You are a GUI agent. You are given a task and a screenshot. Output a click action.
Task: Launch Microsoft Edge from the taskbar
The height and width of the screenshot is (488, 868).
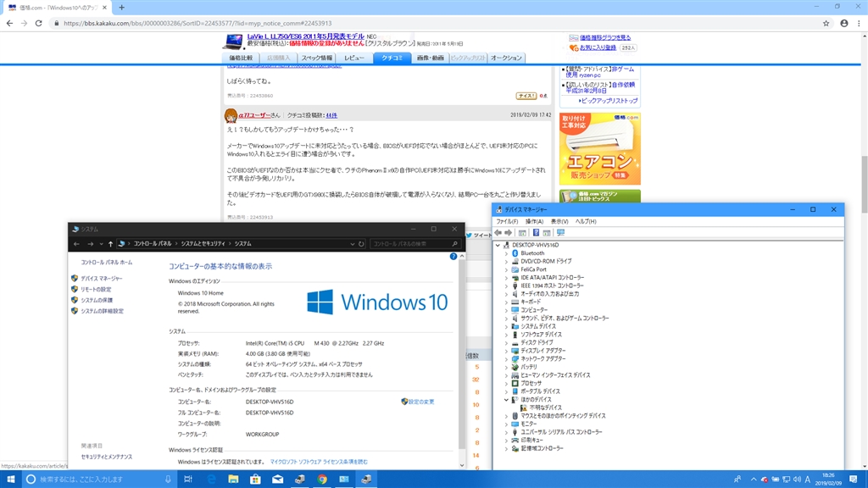coord(211,480)
